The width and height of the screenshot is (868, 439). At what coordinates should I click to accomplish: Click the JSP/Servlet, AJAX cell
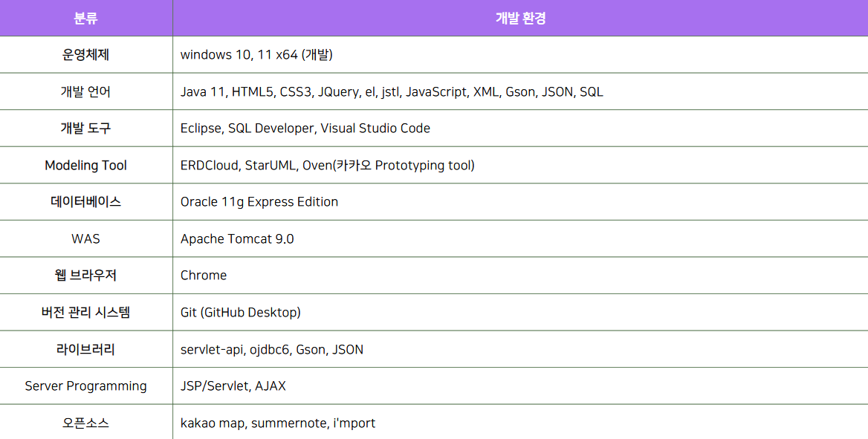pyautogui.click(x=236, y=386)
